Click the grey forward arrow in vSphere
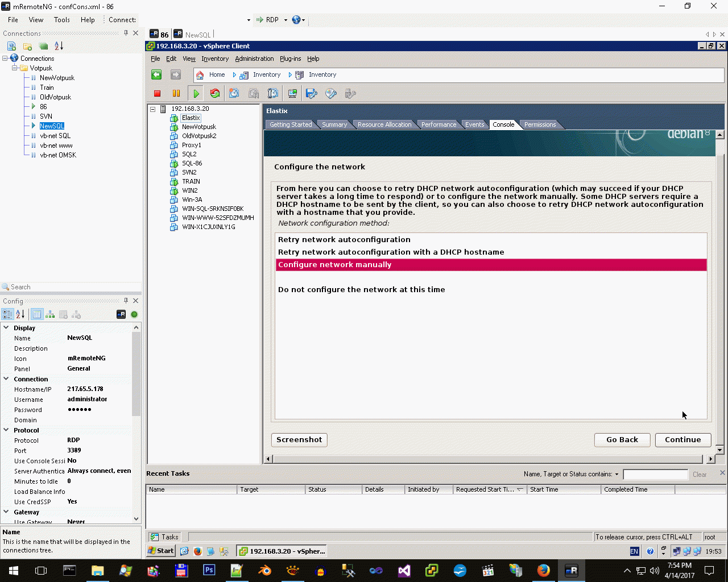 click(x=176, y=74)
